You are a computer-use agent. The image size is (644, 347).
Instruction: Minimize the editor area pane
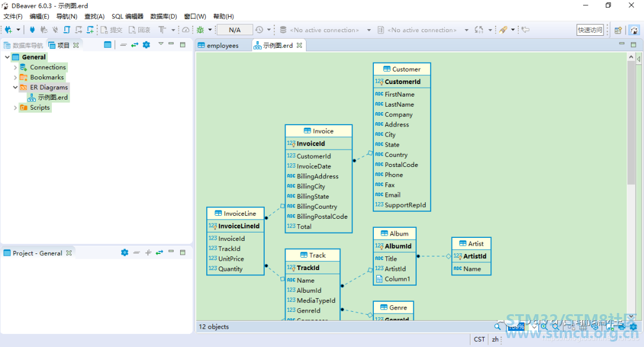621,44
